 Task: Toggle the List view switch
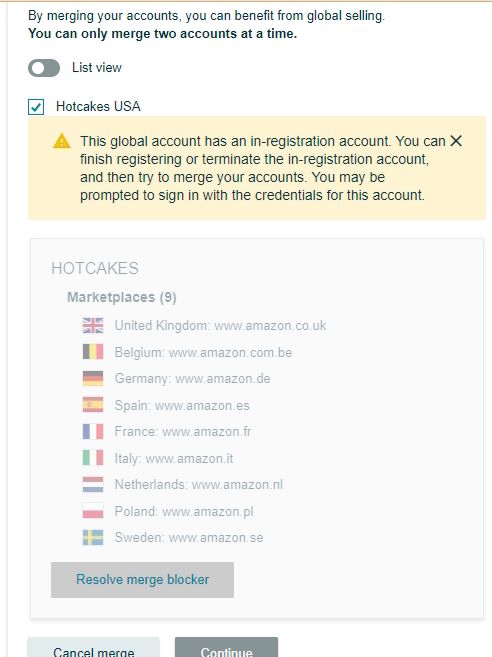pos(44,68)
